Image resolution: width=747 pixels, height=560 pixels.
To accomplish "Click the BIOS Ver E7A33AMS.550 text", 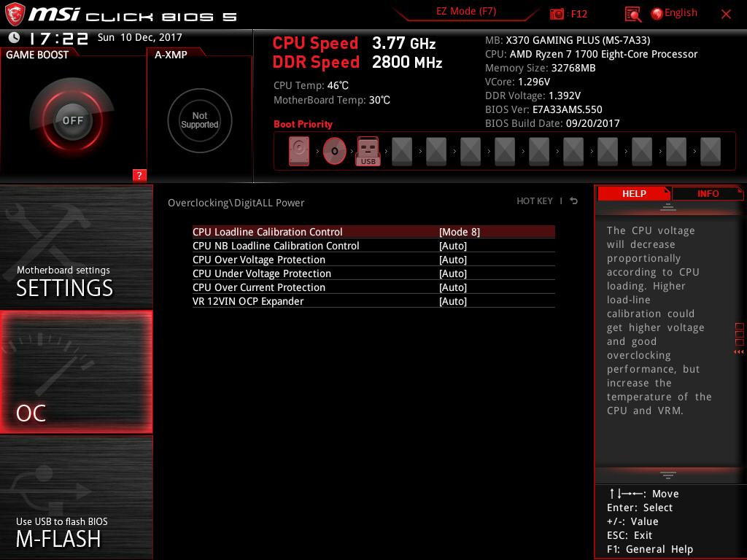I will pos(543,109).
